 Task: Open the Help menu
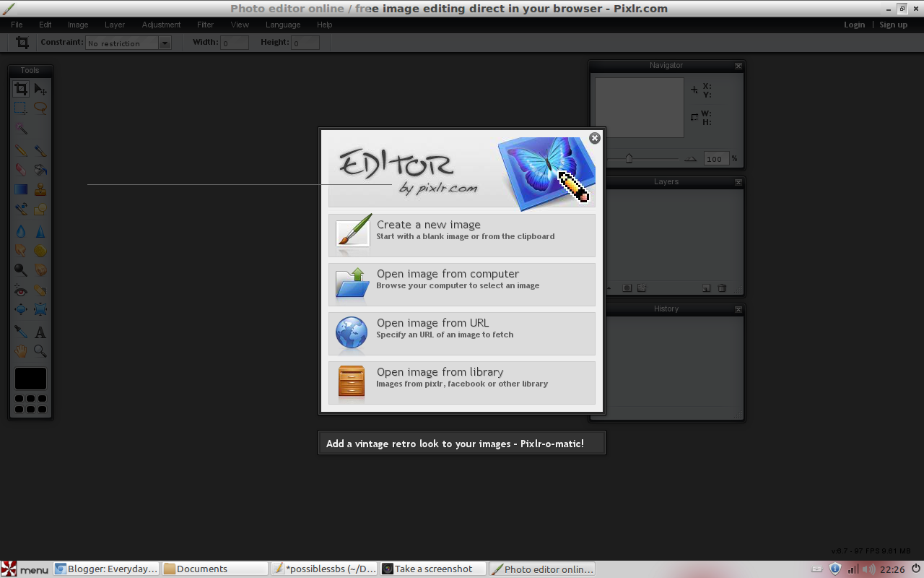coord(325,25)
